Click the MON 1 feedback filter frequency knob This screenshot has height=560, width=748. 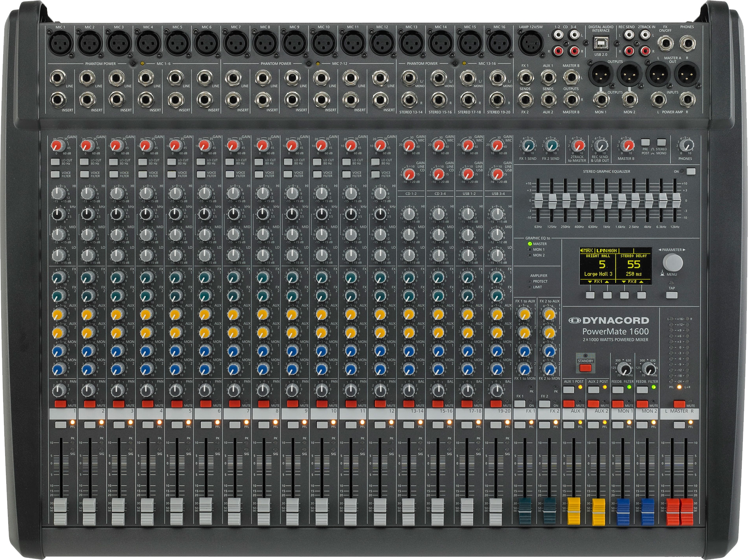click(x=624, y=369)
